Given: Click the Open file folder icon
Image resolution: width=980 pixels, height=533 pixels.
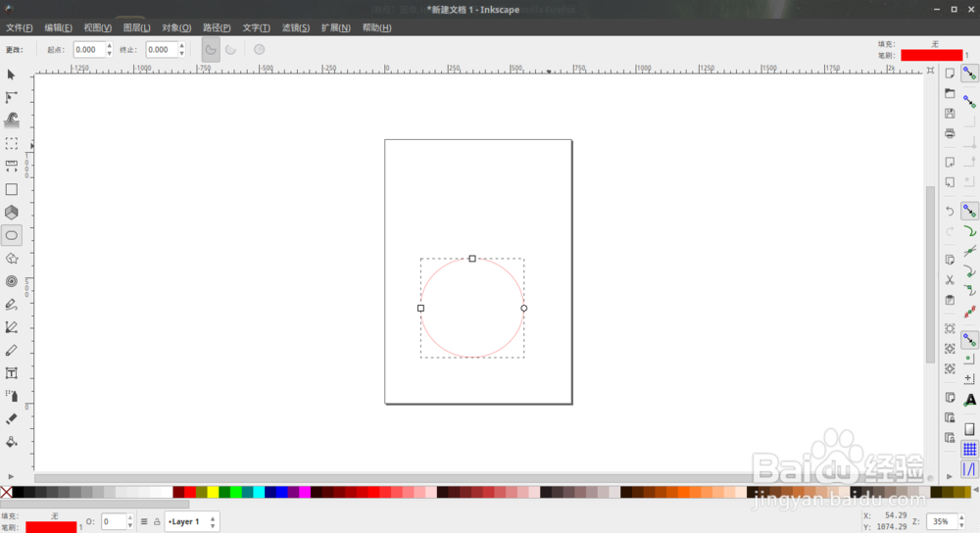Looking at the screenshot, I should tap(950, 94).
